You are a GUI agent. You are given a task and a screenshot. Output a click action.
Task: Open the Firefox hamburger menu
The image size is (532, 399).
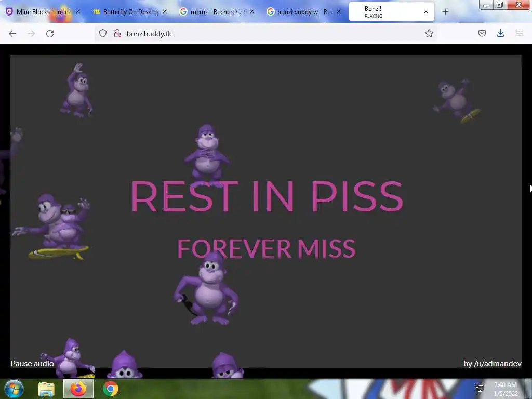519,33
